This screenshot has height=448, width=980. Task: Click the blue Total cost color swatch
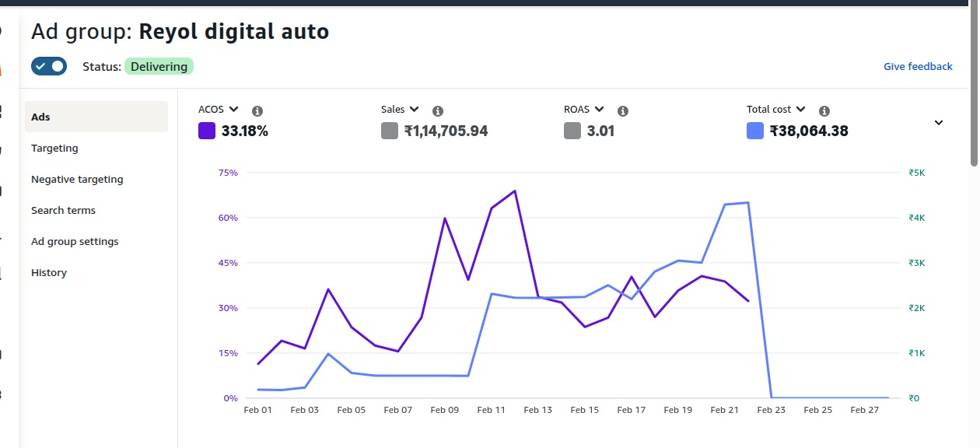[x=754, y=131]
